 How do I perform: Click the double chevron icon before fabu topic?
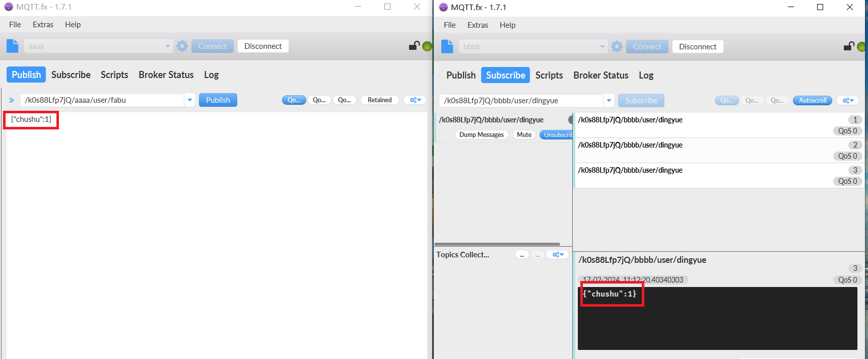[x=11, y=100]
